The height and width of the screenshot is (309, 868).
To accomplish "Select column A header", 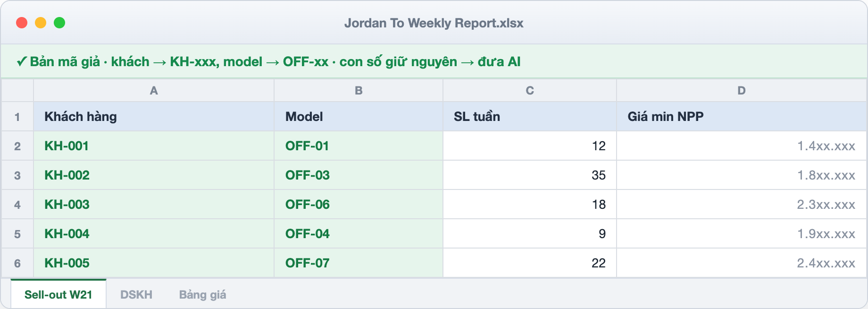I will tap(154, 90).
